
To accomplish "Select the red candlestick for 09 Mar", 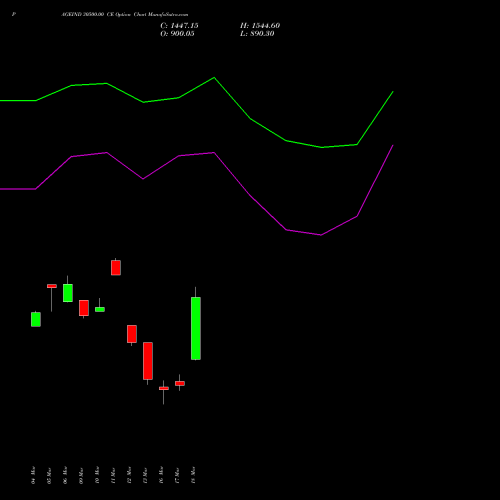I will [x=84, y=308].
